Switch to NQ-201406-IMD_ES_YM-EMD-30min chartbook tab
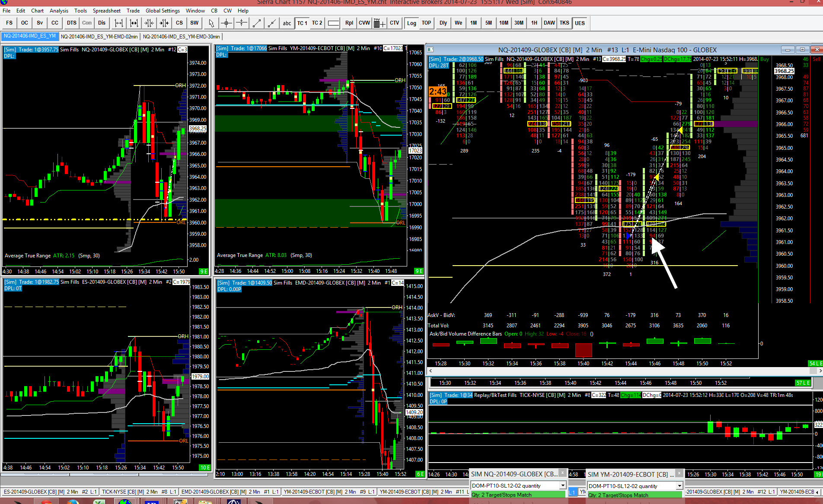823x504 pixels. [181, 36]
